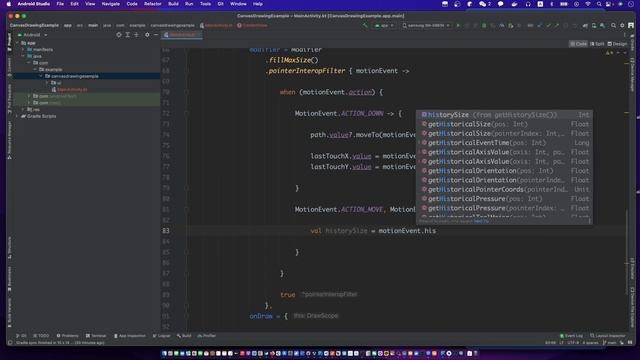
Task: Expand the manifests folder
Action: pyautogui.click(x=23, y=49)
